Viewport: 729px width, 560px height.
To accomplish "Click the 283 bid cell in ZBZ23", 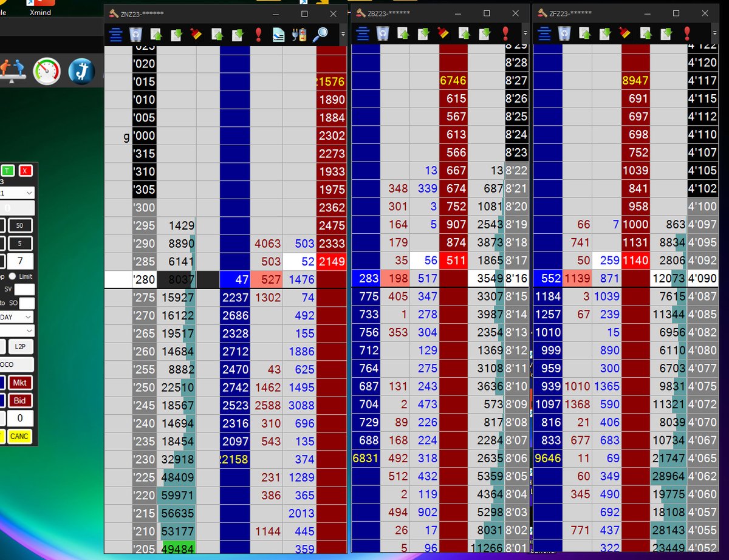I will [x=366, y=279].
